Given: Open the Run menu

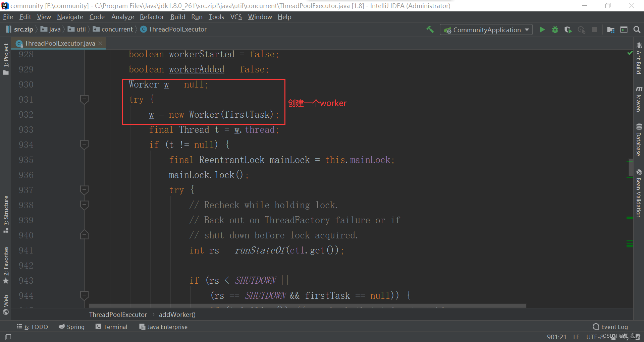Looking at the screenshot, I should point(197,17).
